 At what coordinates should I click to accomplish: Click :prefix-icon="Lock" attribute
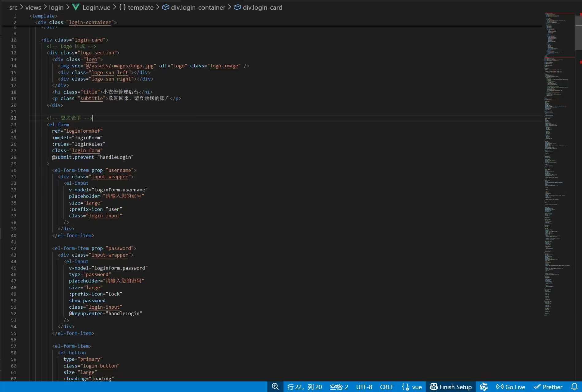pyautogui.click(x=95, y=294)
